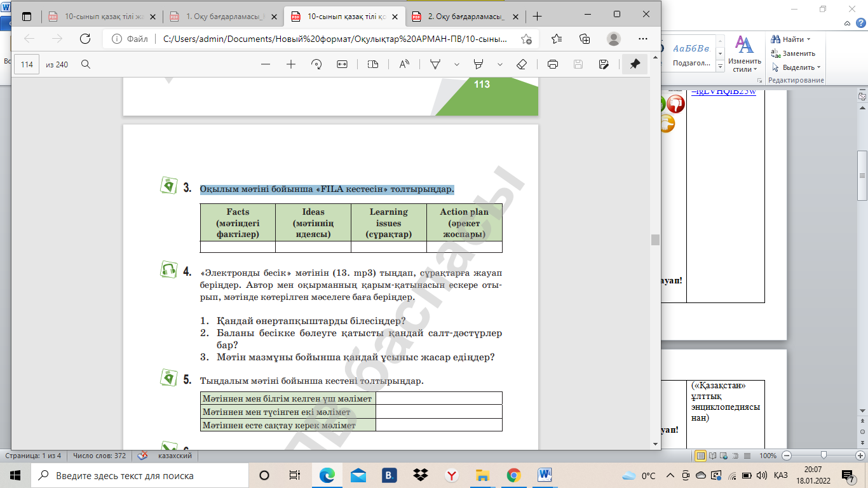Open the page view options
This screenshot has height=488, width=868.
373,64
